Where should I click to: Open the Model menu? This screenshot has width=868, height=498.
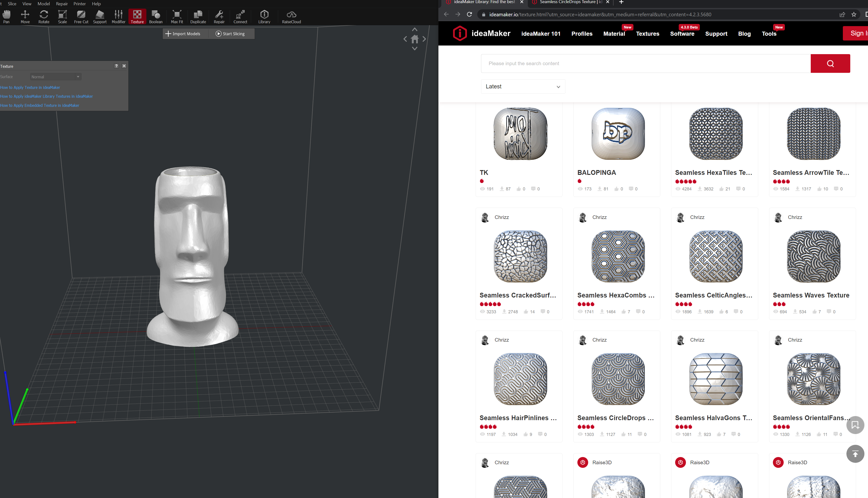pos(43,4)
